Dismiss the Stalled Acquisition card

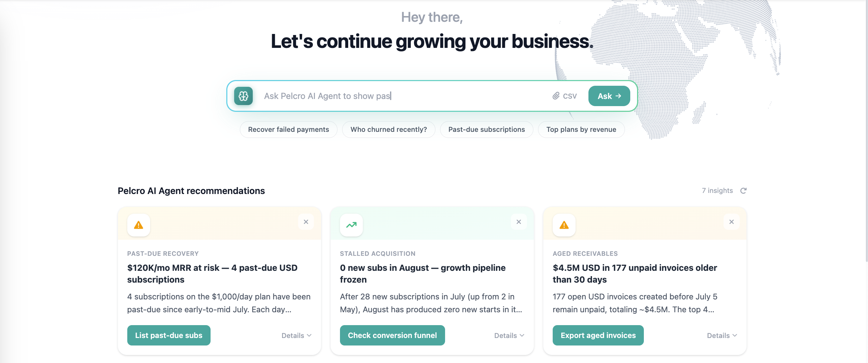tap(519, 222)
